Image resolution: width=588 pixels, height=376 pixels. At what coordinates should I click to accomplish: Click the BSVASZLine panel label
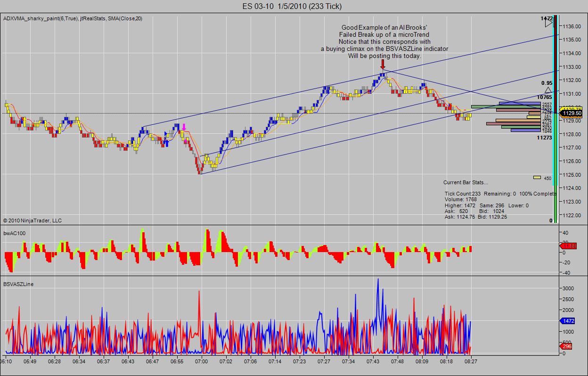pos(18,284)
